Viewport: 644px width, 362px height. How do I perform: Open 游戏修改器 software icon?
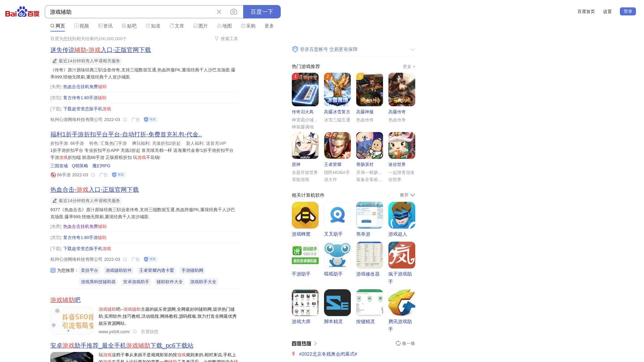370,255
